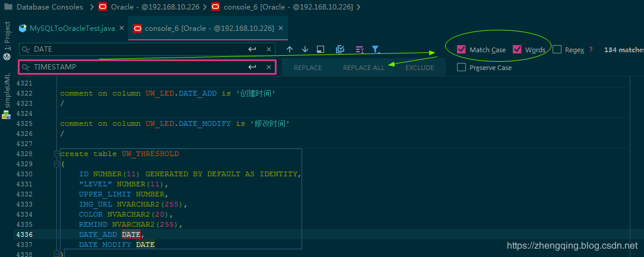Open console_6 breadcrumb item

(x=288, y=7)
